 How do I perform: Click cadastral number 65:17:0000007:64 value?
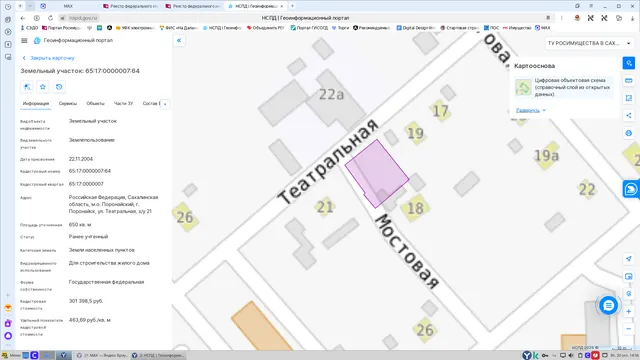[90, 171]
